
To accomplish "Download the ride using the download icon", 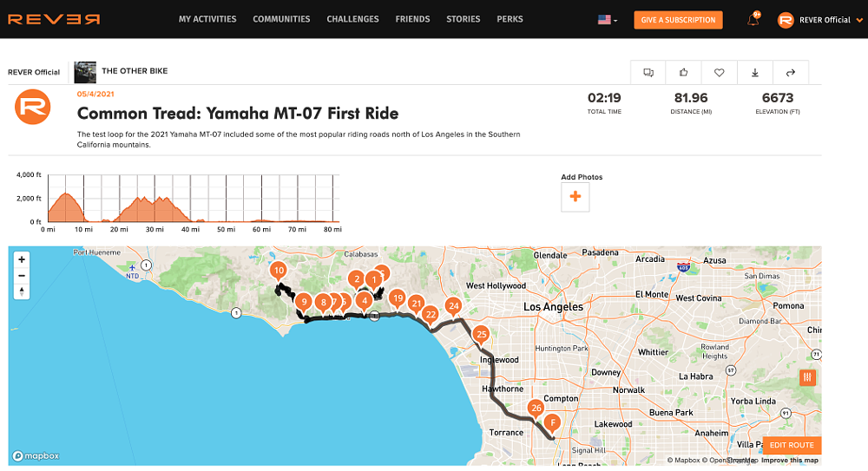I will [755, 73].
